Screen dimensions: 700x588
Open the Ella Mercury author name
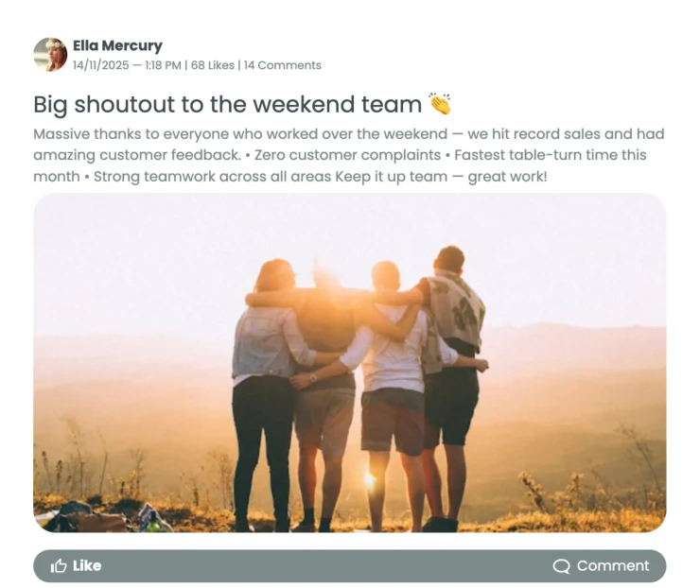117,45
